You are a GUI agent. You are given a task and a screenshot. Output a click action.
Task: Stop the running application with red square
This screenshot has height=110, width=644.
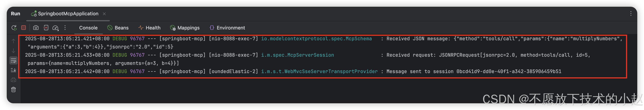24,28
